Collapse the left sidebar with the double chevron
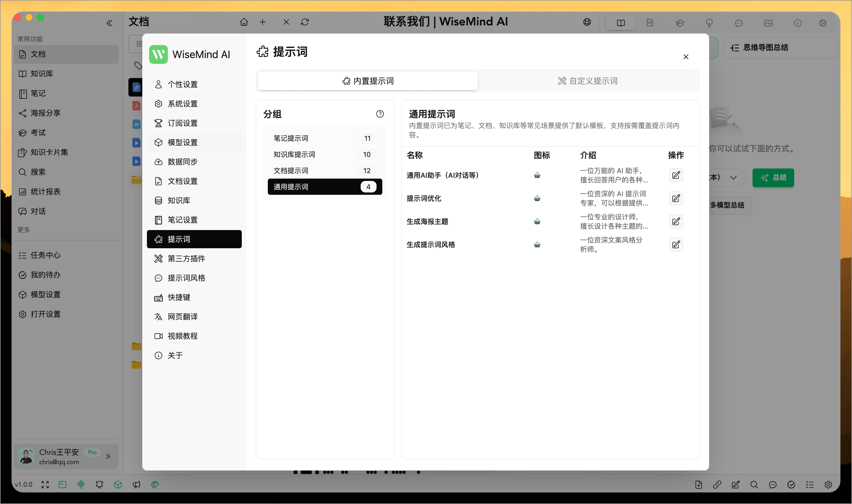Image resolution: width=852 pixels, height=504 pixels. (109, 23)
